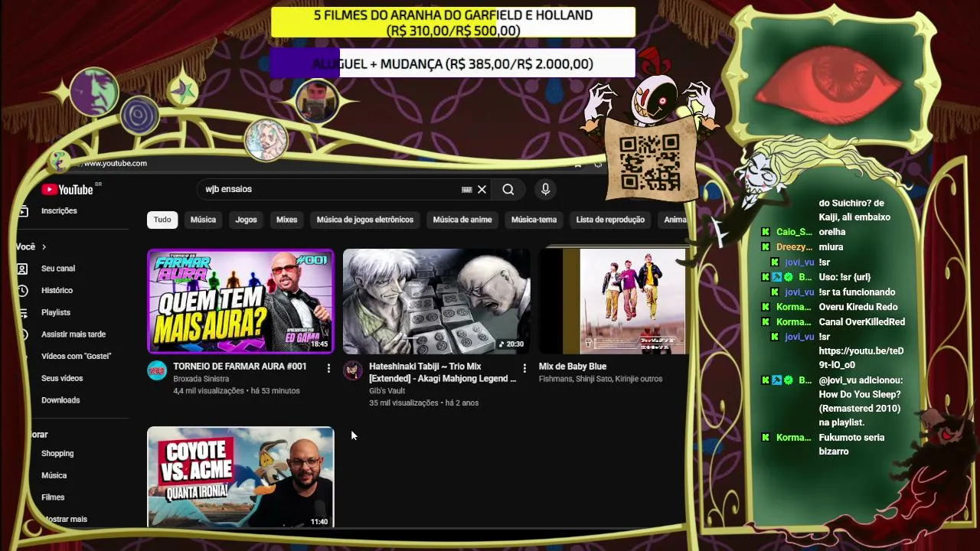This screenshot has width=980, height=551.
Task: Select the Música de jogos eletrônicos chip
Action: click(x=365, y=220)
